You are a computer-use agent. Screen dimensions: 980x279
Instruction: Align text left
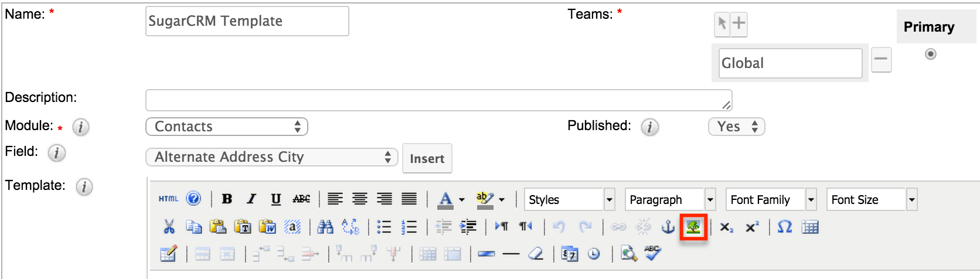pos(335,199)
